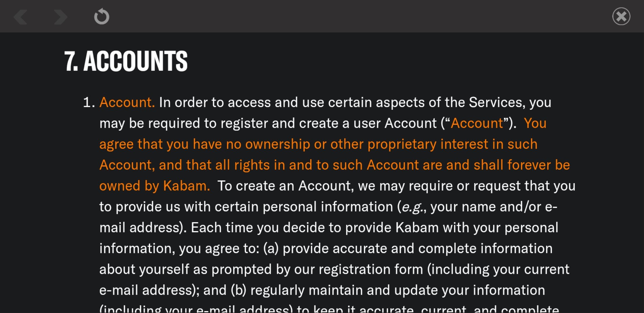This screenshot has width=644, height=313.
Task: Reload the page with the refresh icon
Action: coord(102,17)
